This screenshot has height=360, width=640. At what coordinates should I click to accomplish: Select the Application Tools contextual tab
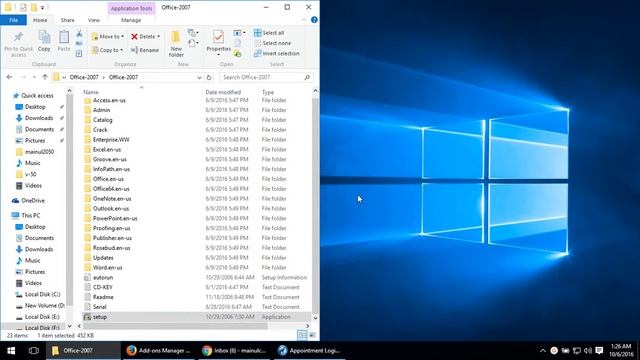pos(131,8)
